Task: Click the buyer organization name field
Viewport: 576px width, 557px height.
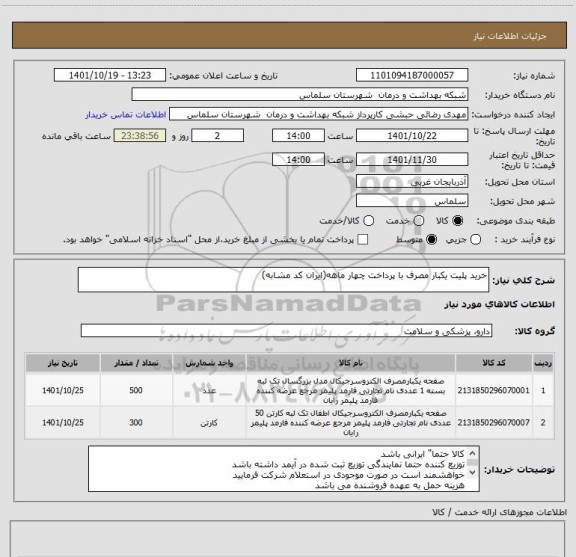Action: coord(300,95)
